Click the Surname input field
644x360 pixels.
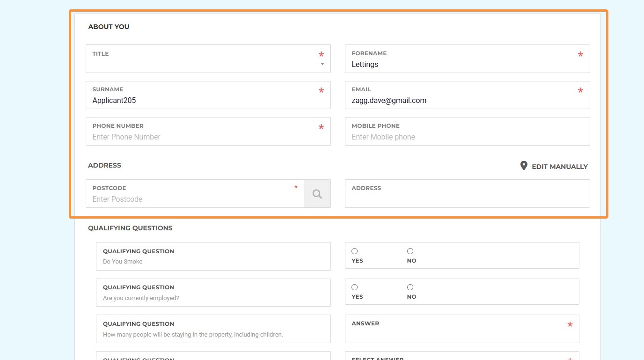tap(204, 100)
